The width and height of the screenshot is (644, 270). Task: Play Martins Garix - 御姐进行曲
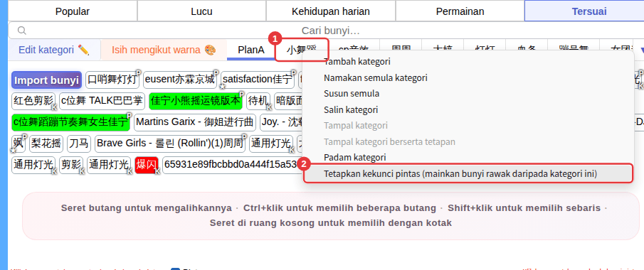[195, 122]
